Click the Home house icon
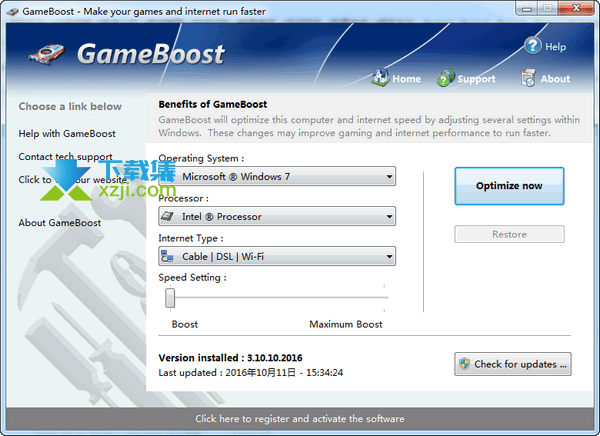The height and width of the screenshot is (436, 600). (x=380, y=77)
